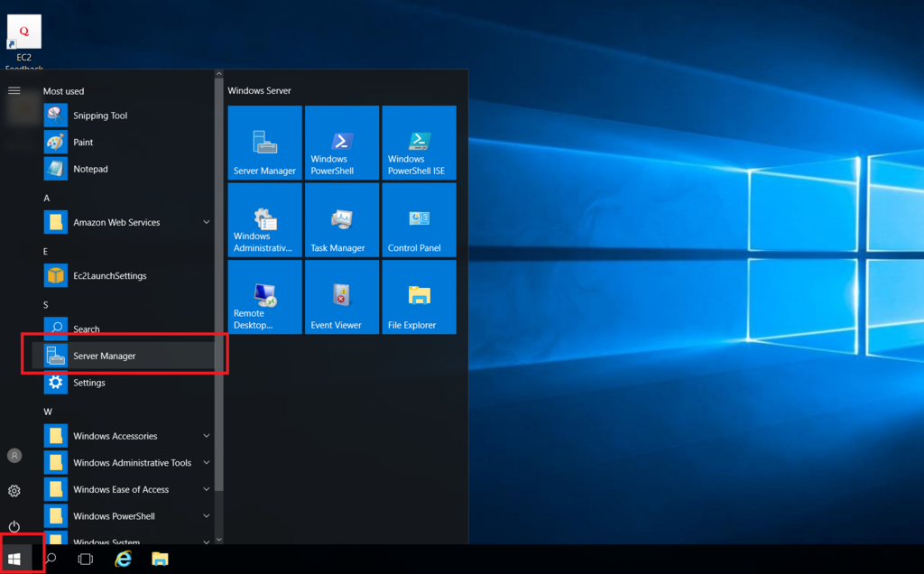Open the File Explorer tile

pos(419,297)
